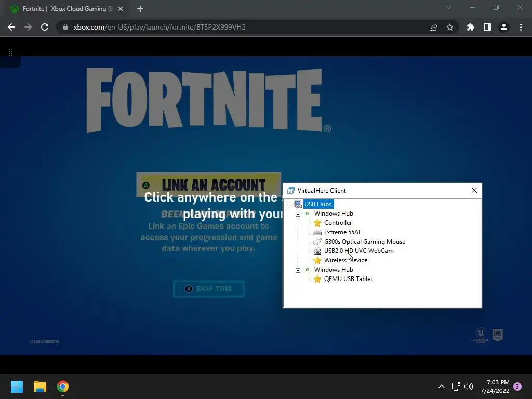The image size is (532, 399).
Task: Open the Xbox stream overlay handle
Action: [x=10, y=52]
